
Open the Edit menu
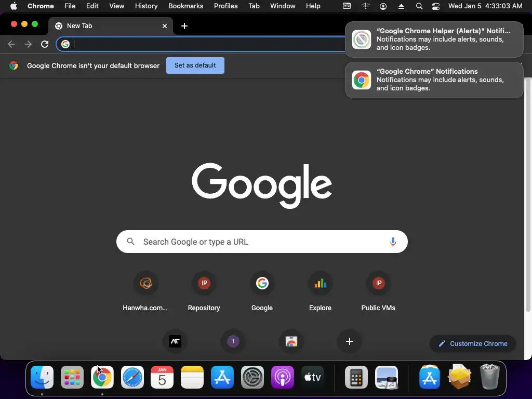pyautogui.click(x=92, y=6)
